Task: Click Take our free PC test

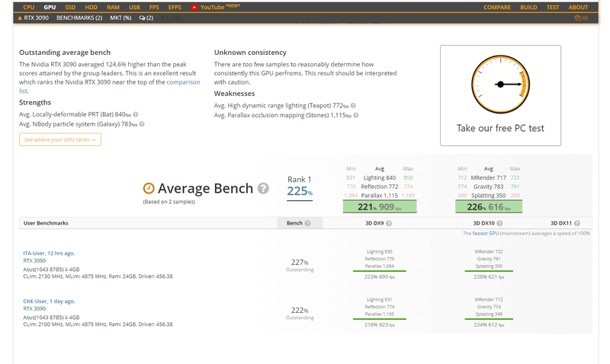Action: pyautogui.click(x=500, y=128)
